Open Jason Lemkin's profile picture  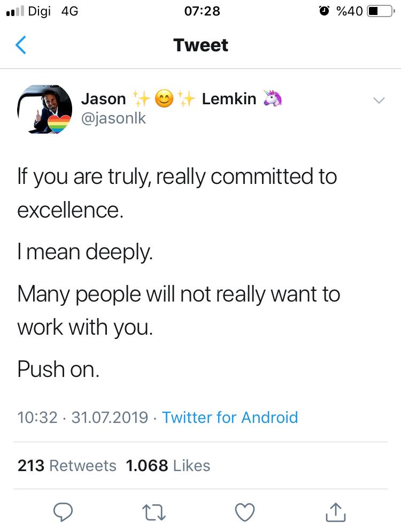tap(45, 109)
